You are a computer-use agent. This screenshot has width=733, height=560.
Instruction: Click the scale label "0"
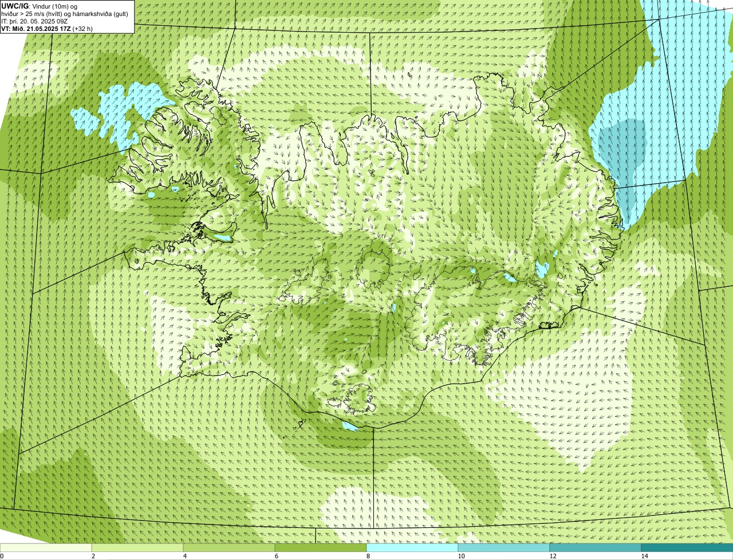click(2, 556)
